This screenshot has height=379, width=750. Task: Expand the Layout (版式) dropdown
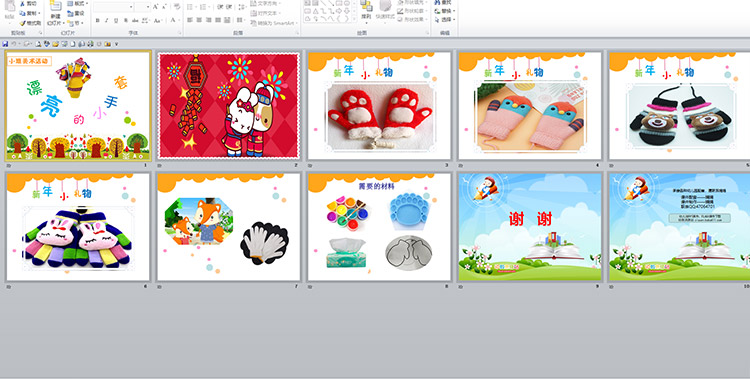click(77, 3)
